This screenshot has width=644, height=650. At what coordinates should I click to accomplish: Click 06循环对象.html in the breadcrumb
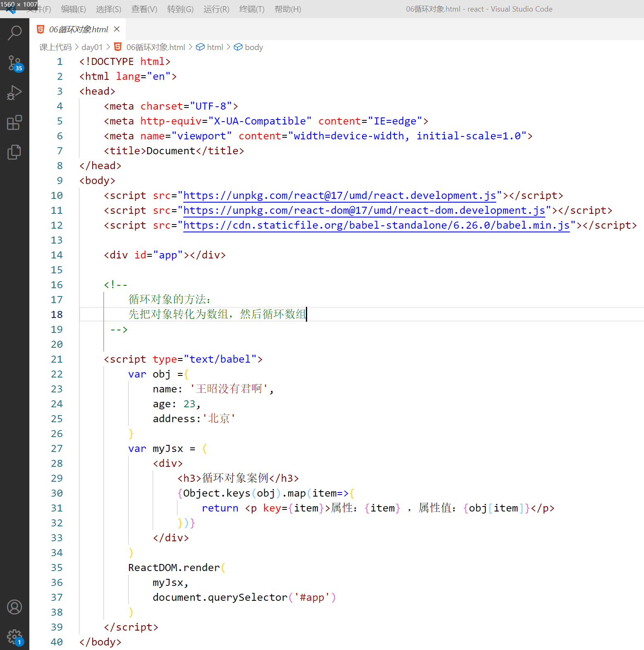pos(156,47)
